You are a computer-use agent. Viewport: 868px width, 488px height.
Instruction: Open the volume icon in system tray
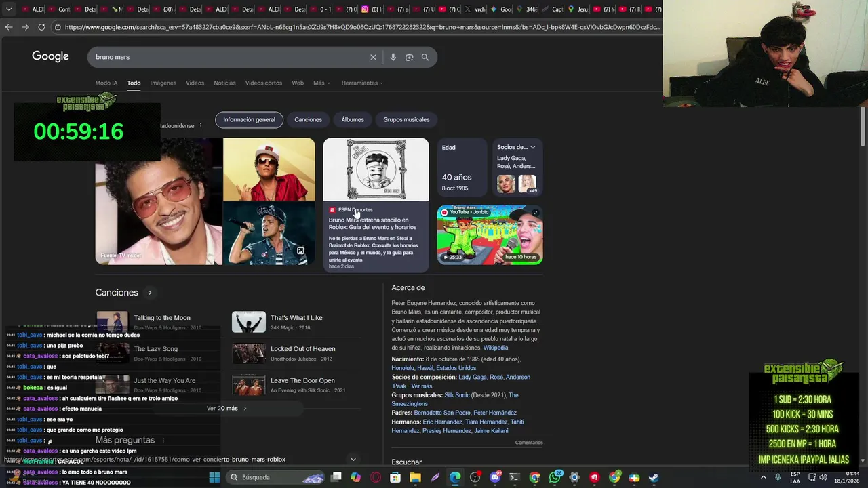point(823,477)
